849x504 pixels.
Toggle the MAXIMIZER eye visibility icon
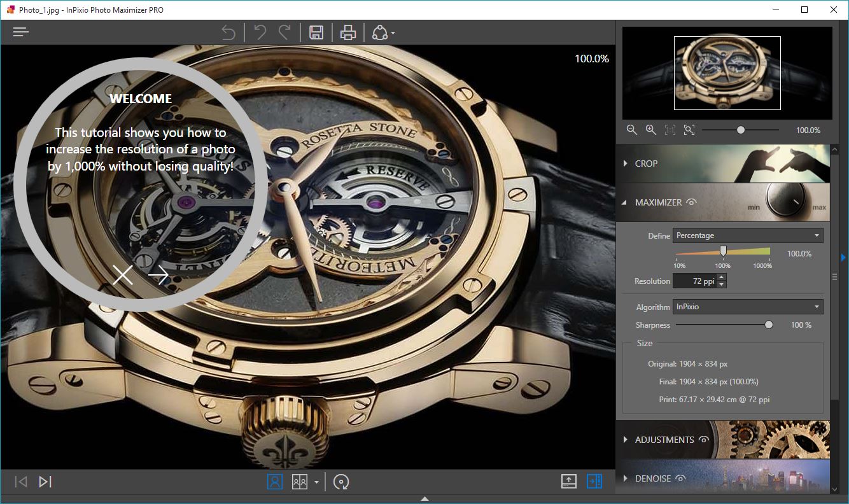click(691, 202)
